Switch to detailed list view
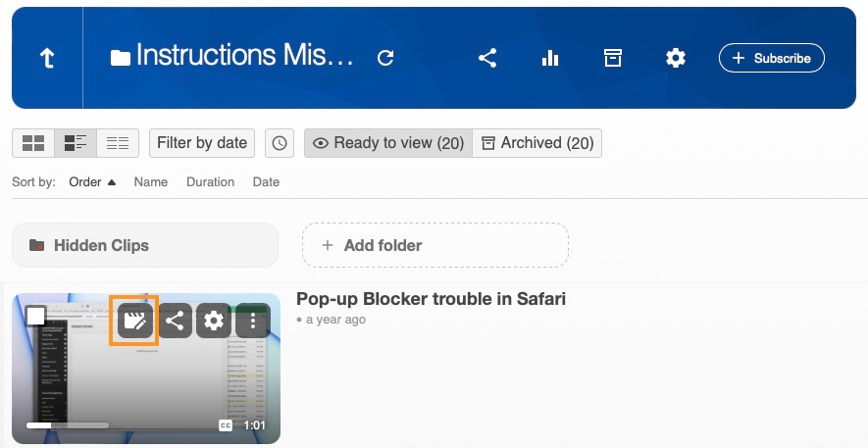The image size is (868, 448). tap(76, 143)
